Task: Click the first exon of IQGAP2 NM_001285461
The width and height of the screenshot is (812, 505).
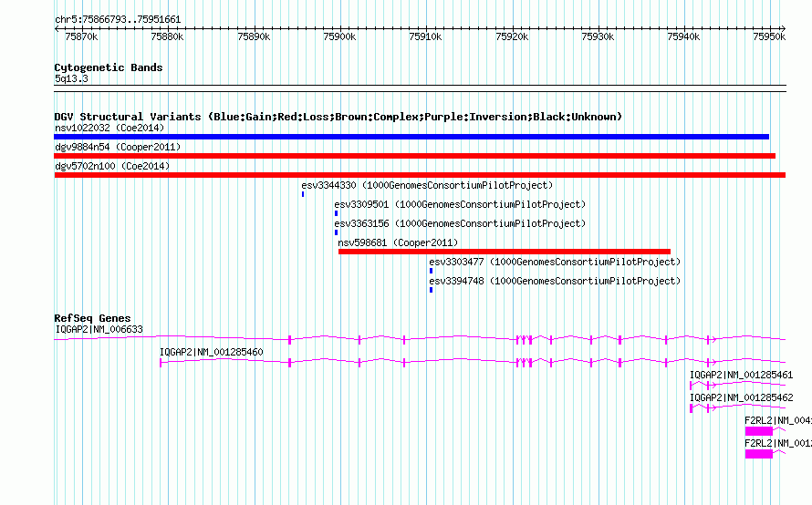Action: pos(691,386)
